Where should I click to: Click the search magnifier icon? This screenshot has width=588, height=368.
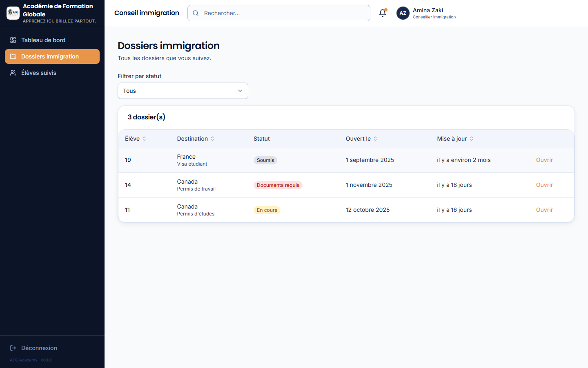coord(196,13)
